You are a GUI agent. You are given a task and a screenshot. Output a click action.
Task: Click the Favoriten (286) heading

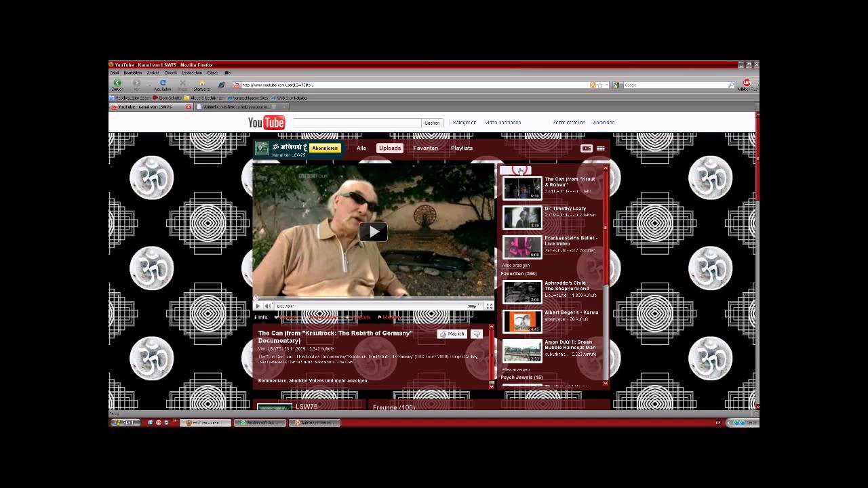(x=519, y=274)
